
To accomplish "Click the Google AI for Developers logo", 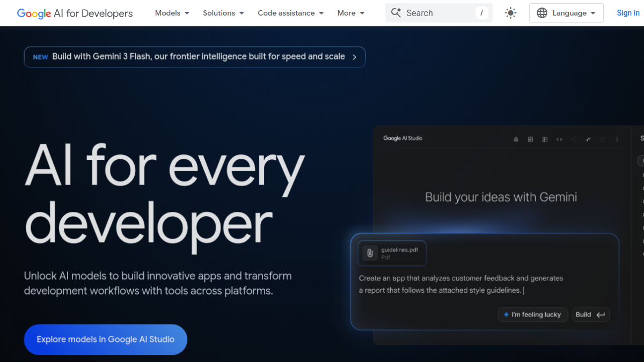I will coord(75,13).
